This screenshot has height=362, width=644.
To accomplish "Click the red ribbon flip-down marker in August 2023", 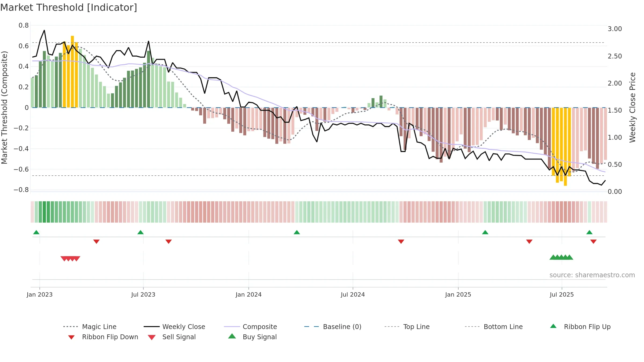I will (169, 242).
